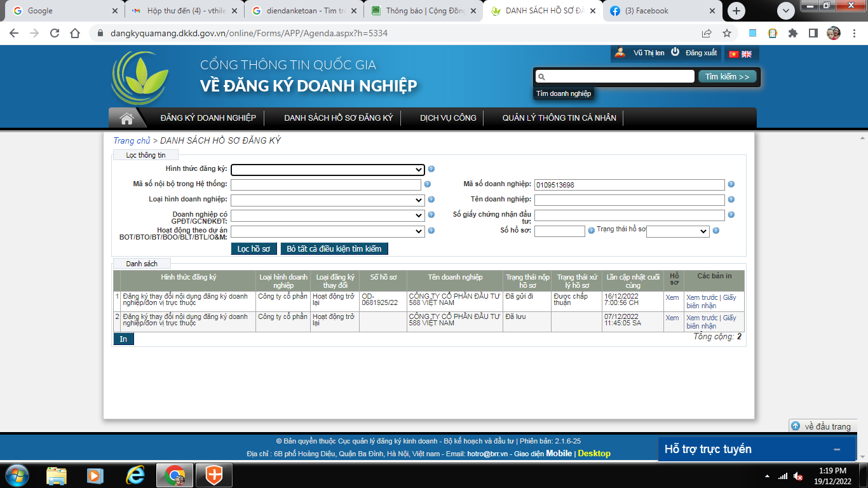Viewport: 868px width, 488px height.
Task: Bookmark this page with the star icon
Action: click(x=727, y=34)
